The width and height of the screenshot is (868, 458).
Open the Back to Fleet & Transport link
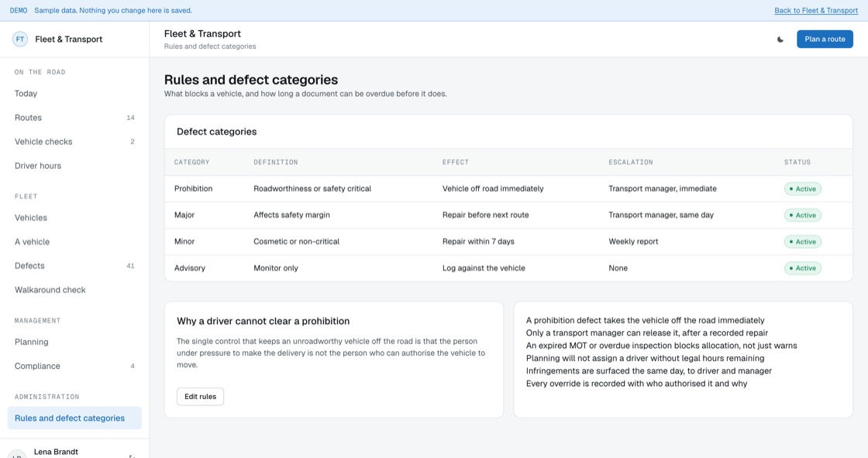point(816,11)
